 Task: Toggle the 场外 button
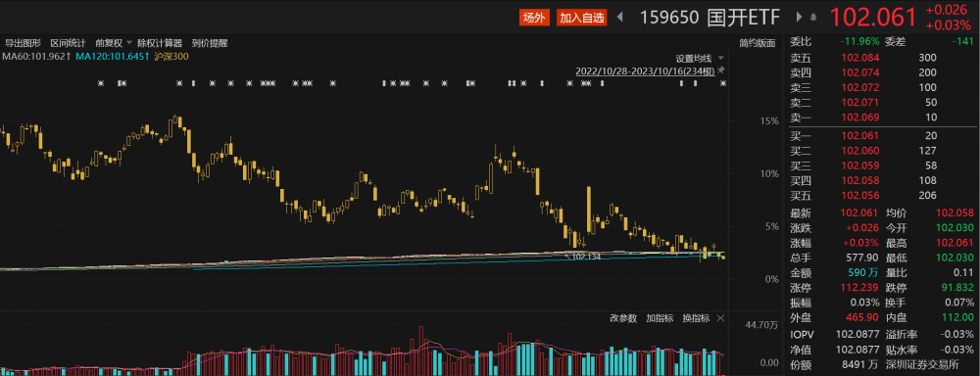(x=534, y=18)
